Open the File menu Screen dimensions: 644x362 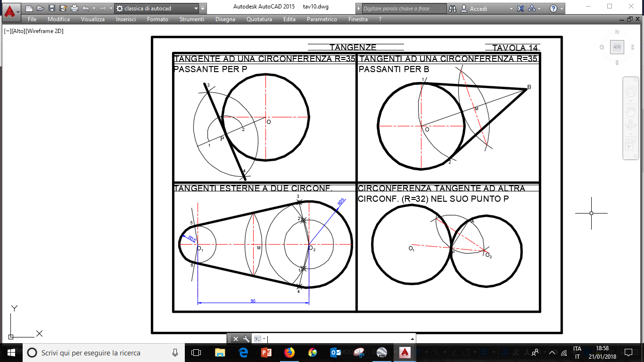[x=32, y=19]
